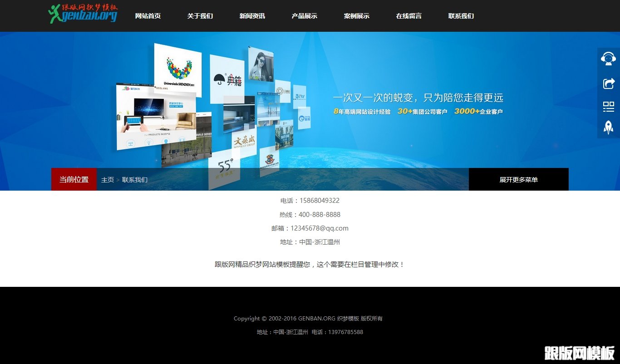Open the customer service headset icon
Screen dimensions: 620x364
[609, 59]
